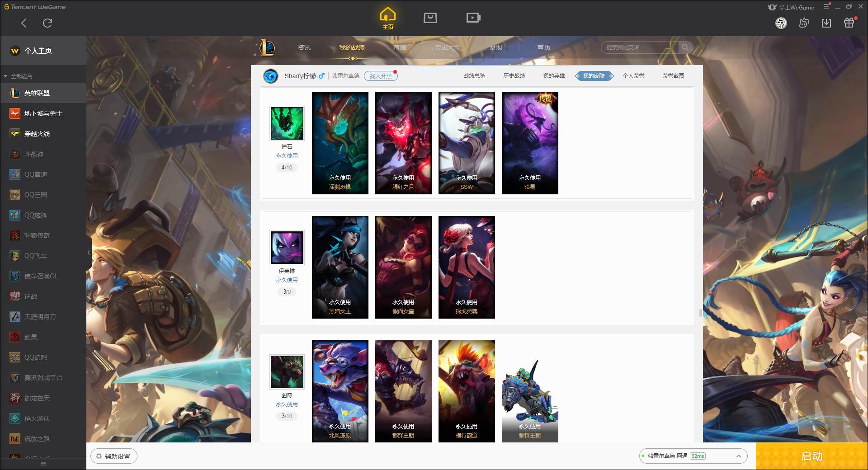Viewport: 868px width, 470px height.
Task: Switch to 历史战绩 sub-tab
Action: click(514, 76)
